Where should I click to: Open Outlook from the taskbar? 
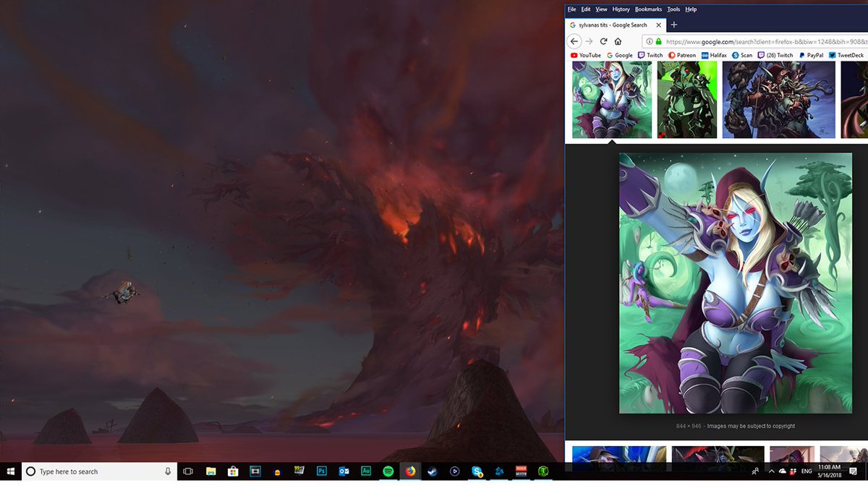click(x=344, y=471)
